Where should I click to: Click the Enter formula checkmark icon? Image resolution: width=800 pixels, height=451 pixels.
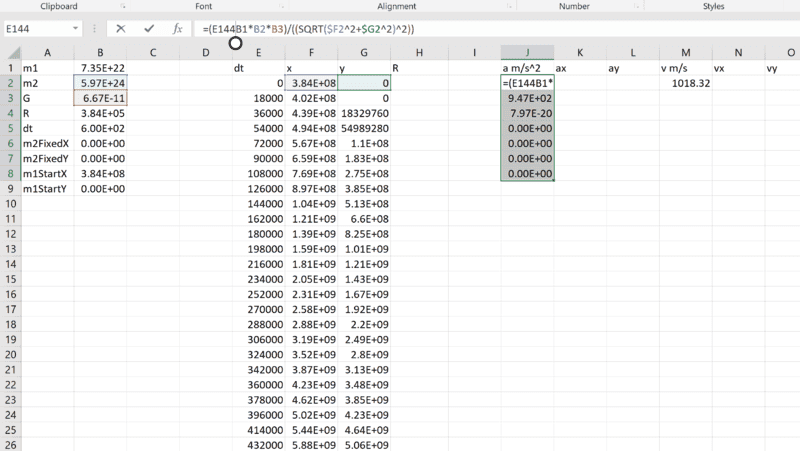point(149,29)
